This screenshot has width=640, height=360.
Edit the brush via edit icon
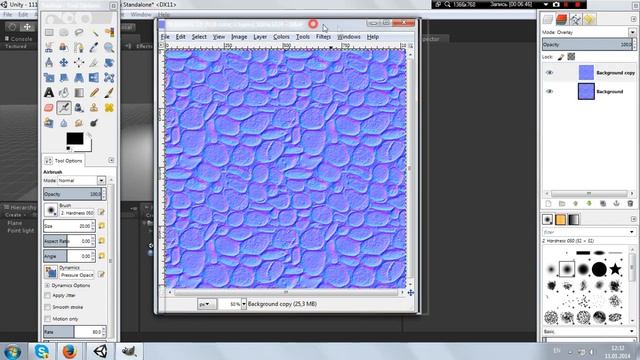click(101, 213)
